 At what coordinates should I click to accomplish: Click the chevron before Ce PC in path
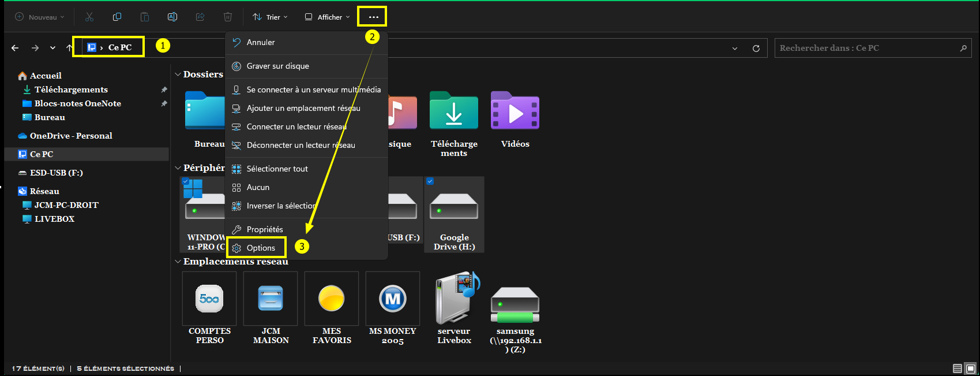(102, 47)
